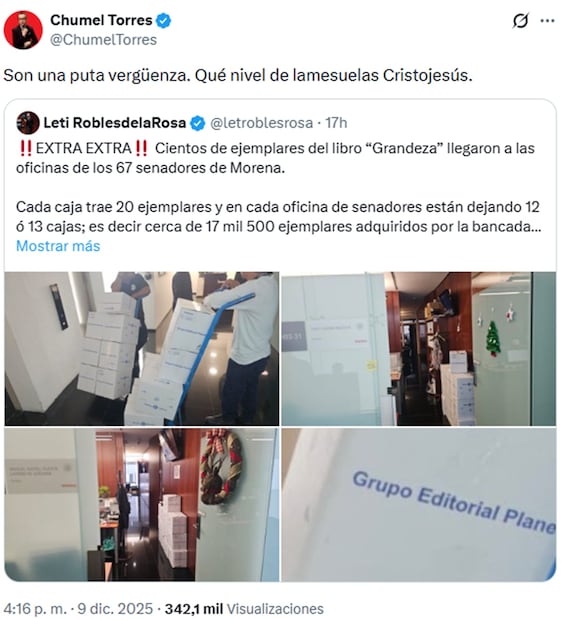Click the Grok icon at top right

coord(520,21)
